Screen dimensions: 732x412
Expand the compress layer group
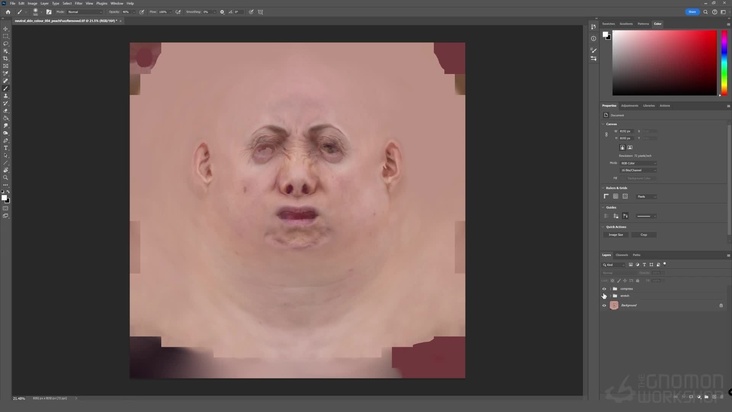610,289
